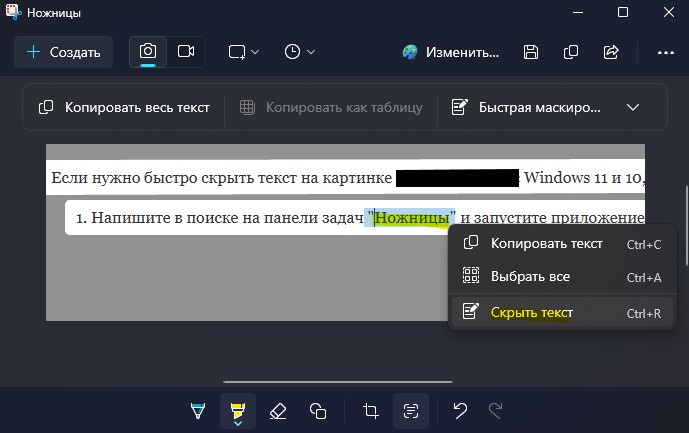Save the snip with the floppy disk icon
Viewport: 689px width, 433px height.
pyautogui.click(x=531, y=52)
